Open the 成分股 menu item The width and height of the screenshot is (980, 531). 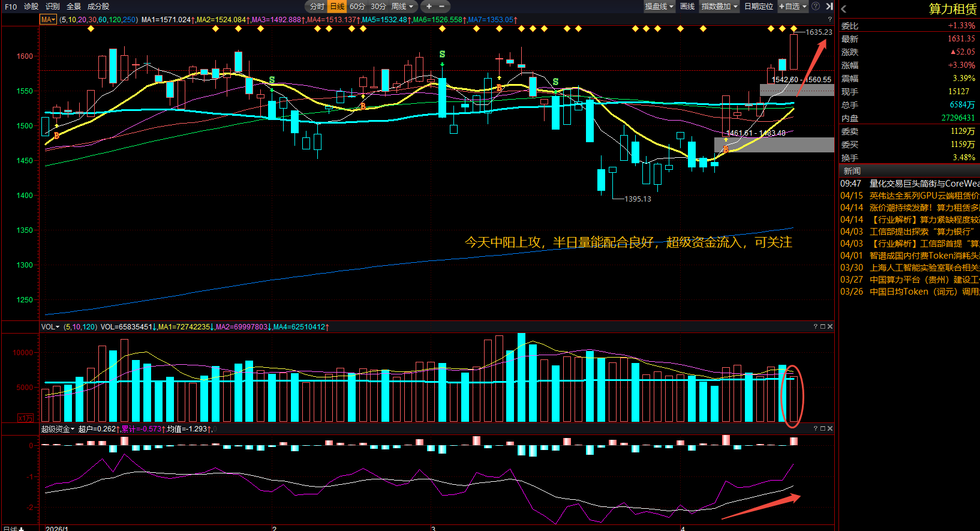click(98, 7)
